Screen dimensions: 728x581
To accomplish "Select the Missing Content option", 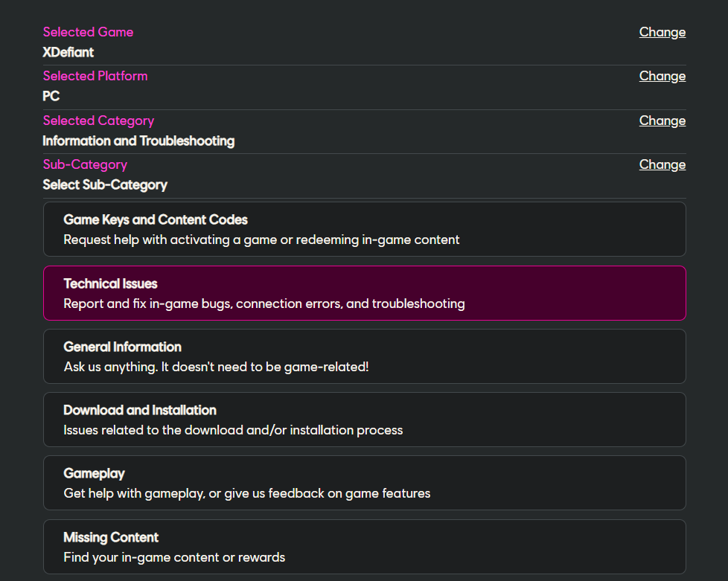I will [364, 547].
